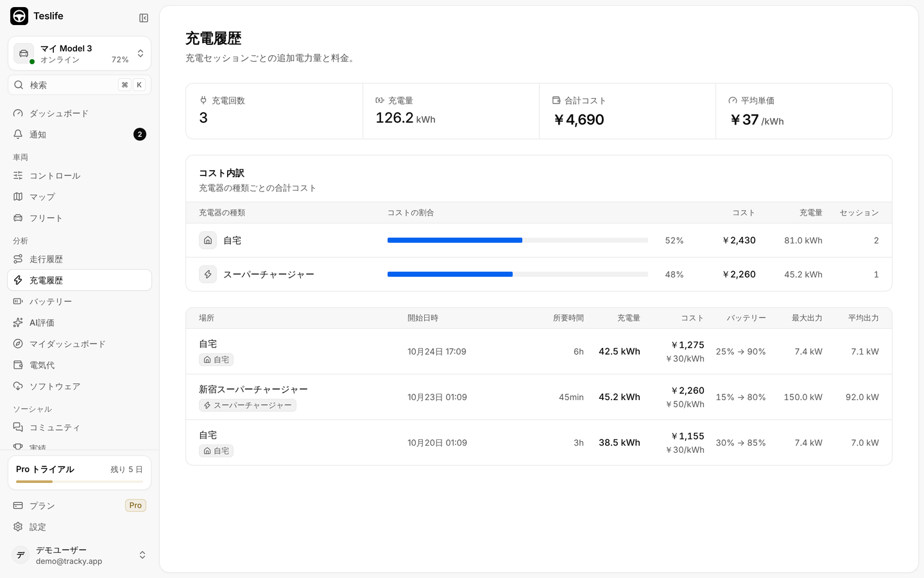
Task: Select the 新宿スーパーチャージャー session row
Action: pyautogui.click(x=539, y=397)
